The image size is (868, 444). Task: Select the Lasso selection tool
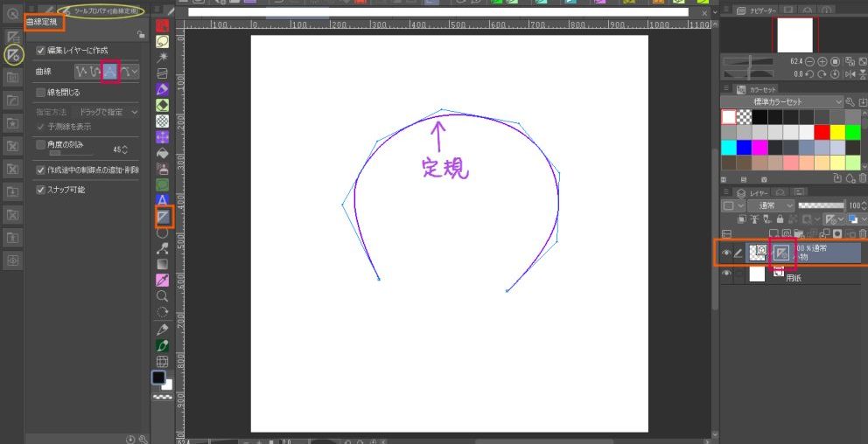click(162, 41)
